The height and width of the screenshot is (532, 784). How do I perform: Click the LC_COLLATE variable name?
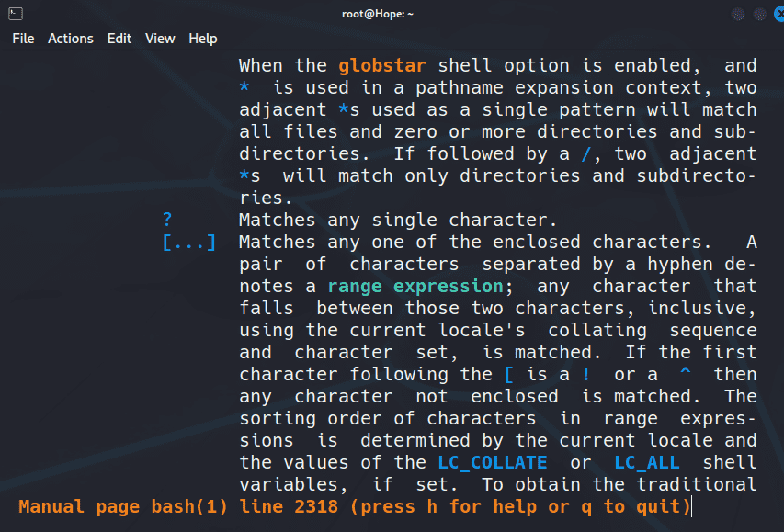click(492, 463)
